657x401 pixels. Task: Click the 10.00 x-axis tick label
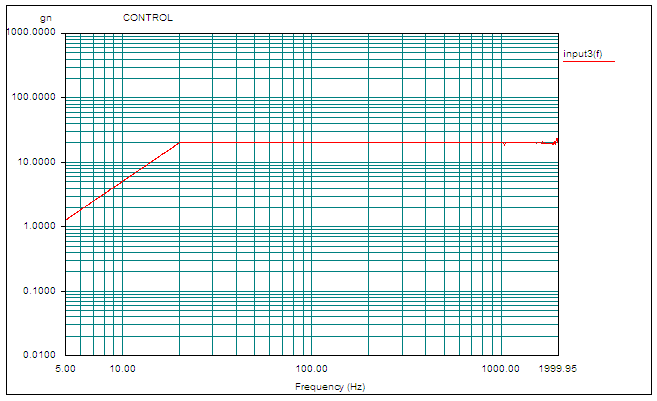tap(122, 368)
